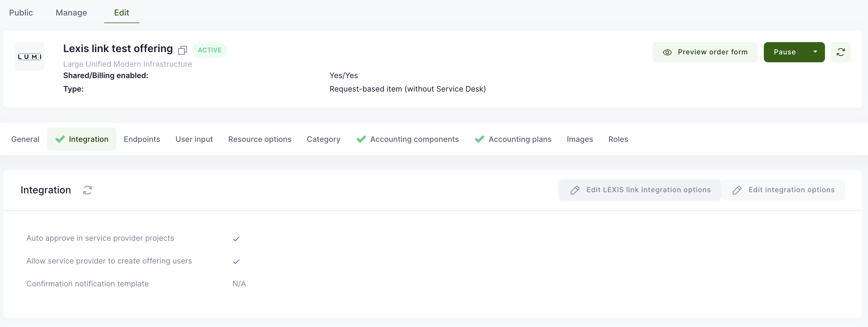Click pencil icon for Edit integration options
This screenshot has width=868, height=327.
point(737,190)
